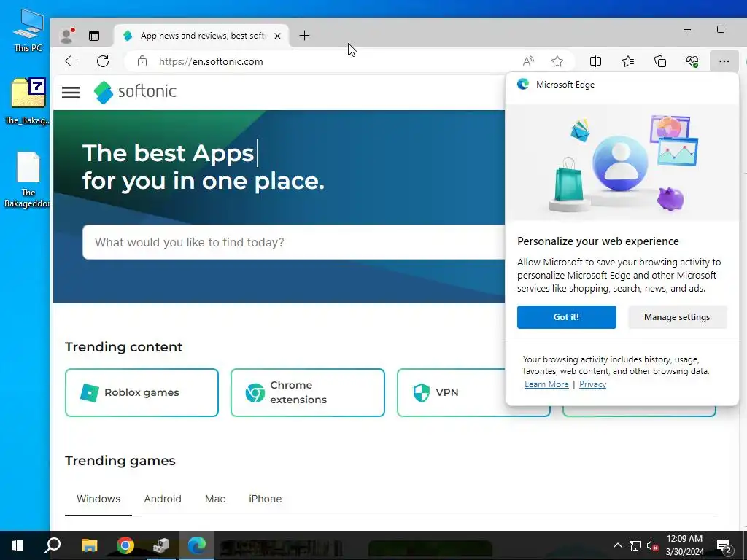Image resolution: width=747 pixels, height=560 pixels.
Task: Open Softonic hamburger menu
Action: pos(71,93)
